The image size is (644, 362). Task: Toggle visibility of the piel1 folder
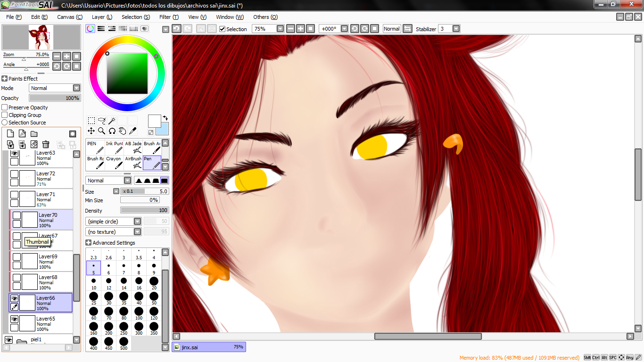(x=8, y=340)
